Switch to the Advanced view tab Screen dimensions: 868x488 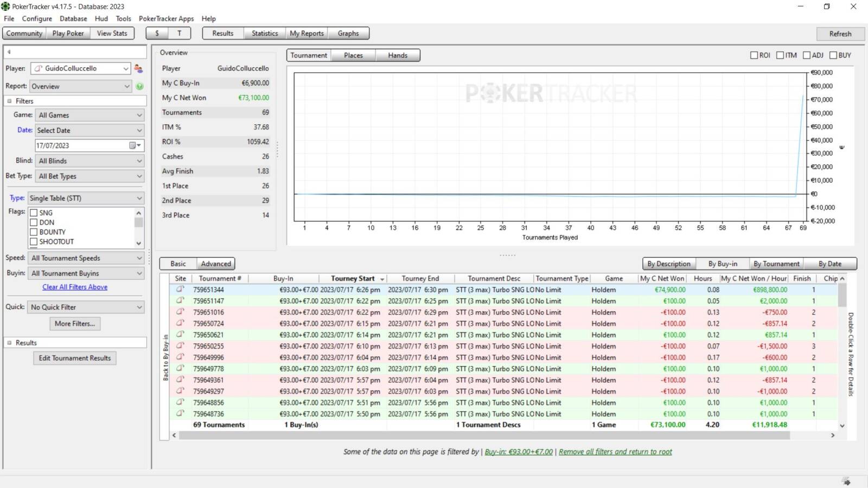coord(216,264)
